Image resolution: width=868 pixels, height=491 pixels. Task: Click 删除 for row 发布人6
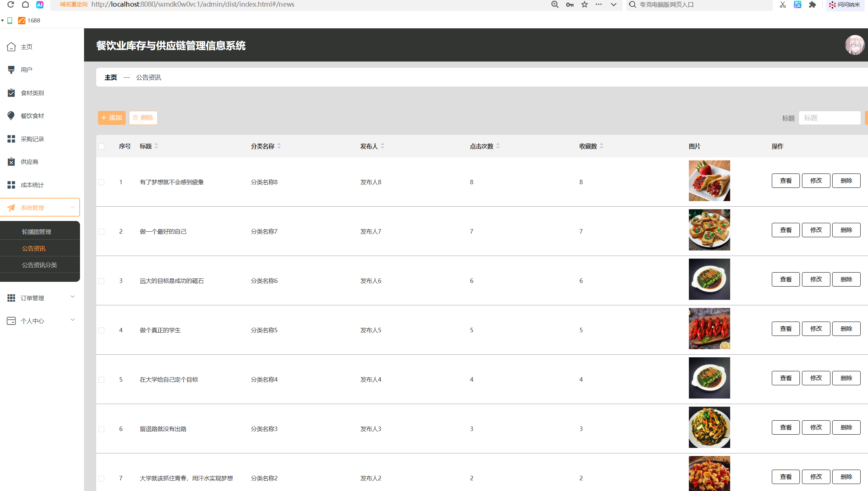click(846, 280)
